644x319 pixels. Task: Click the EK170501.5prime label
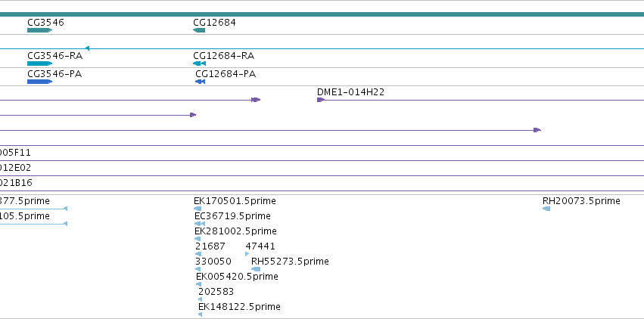[235, 201]
